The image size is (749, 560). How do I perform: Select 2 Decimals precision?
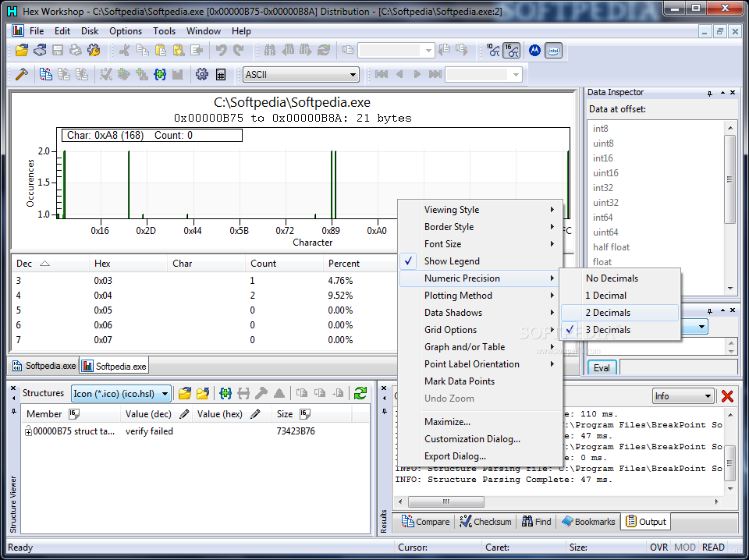coord(620,313)
